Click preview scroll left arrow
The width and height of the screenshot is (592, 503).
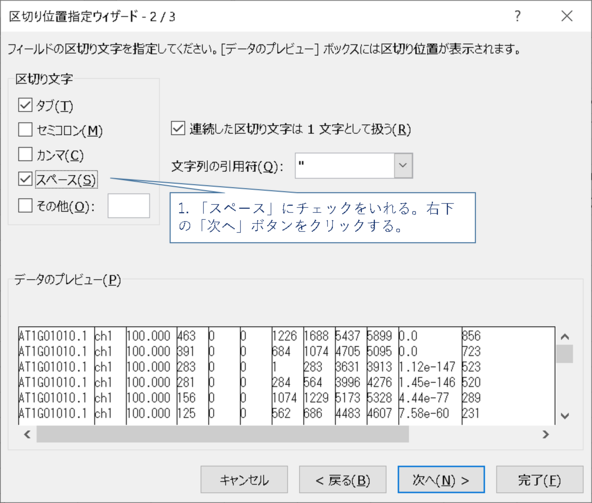[27, 434]
